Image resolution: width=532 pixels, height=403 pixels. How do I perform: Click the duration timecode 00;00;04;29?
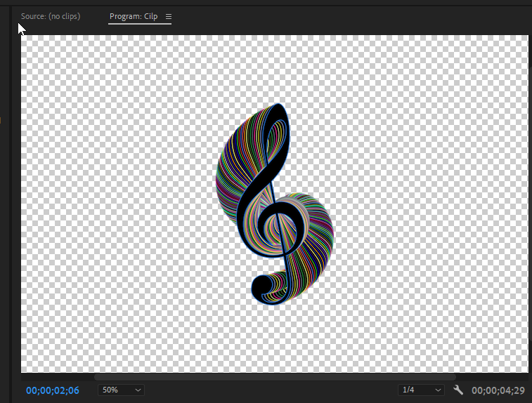498,390
